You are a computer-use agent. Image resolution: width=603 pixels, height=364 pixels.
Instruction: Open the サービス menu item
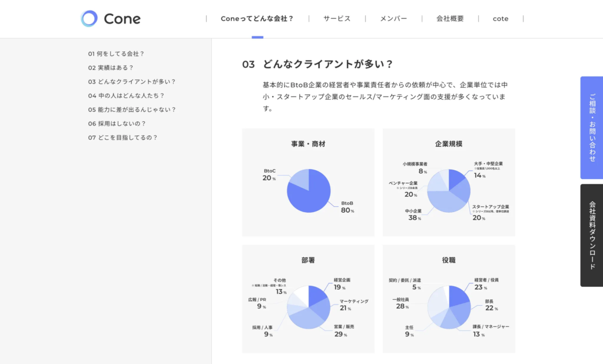tap(337, 19)
